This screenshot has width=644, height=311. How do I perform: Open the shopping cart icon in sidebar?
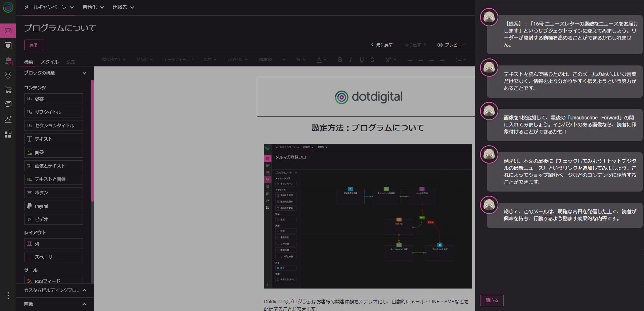[8, 90]
